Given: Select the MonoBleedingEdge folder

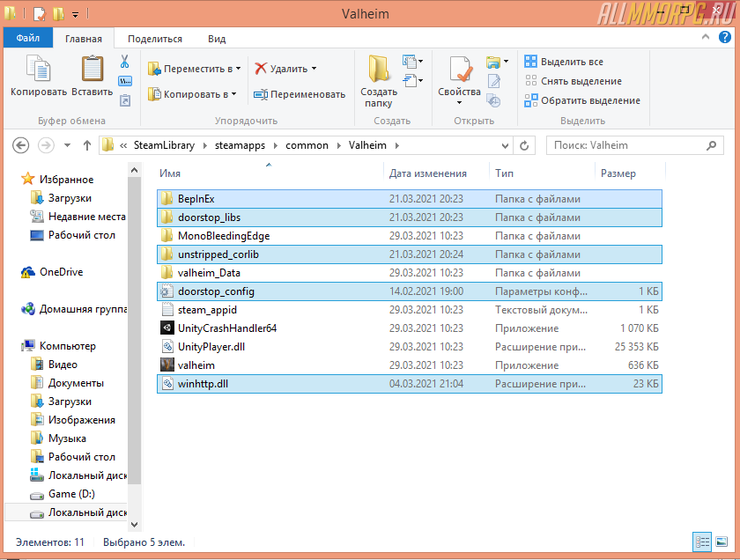Looking at the screenshot, I should click(409, 236).
